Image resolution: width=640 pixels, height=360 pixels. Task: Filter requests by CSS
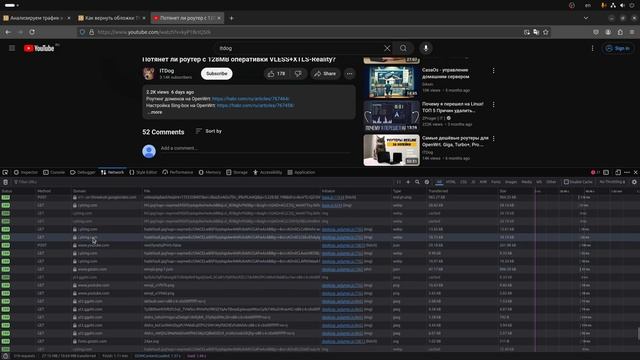463,182
